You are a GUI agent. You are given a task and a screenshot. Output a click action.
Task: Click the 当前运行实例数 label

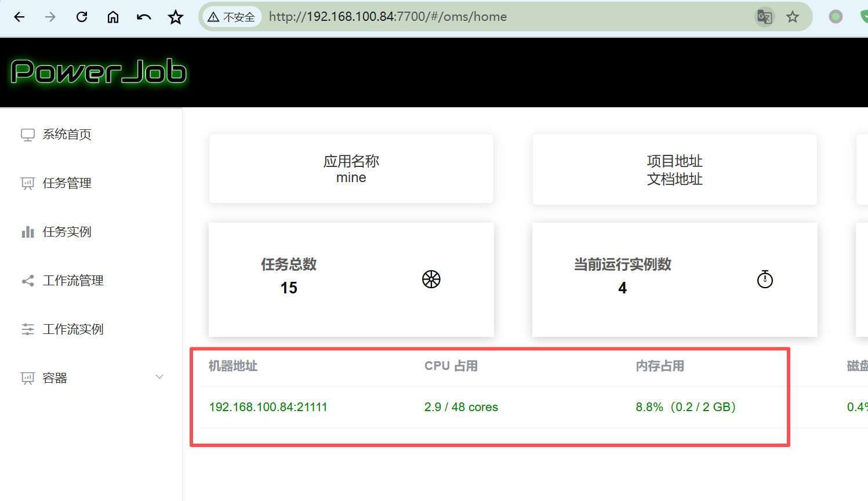[623, 264]
